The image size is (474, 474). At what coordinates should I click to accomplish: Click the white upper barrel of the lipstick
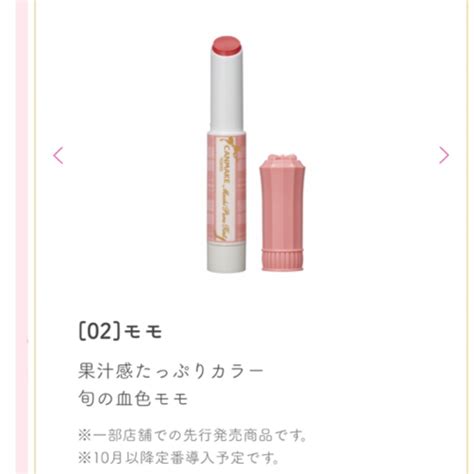[x=227, y=94]
